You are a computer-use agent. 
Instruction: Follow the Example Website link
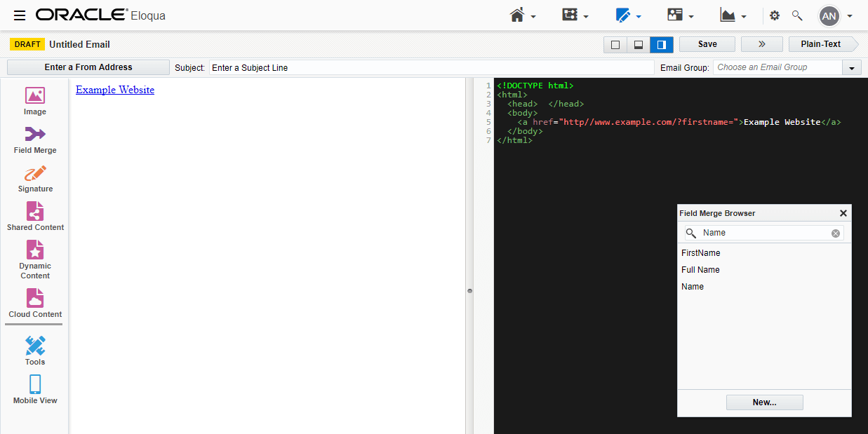(x=114, y=90)
